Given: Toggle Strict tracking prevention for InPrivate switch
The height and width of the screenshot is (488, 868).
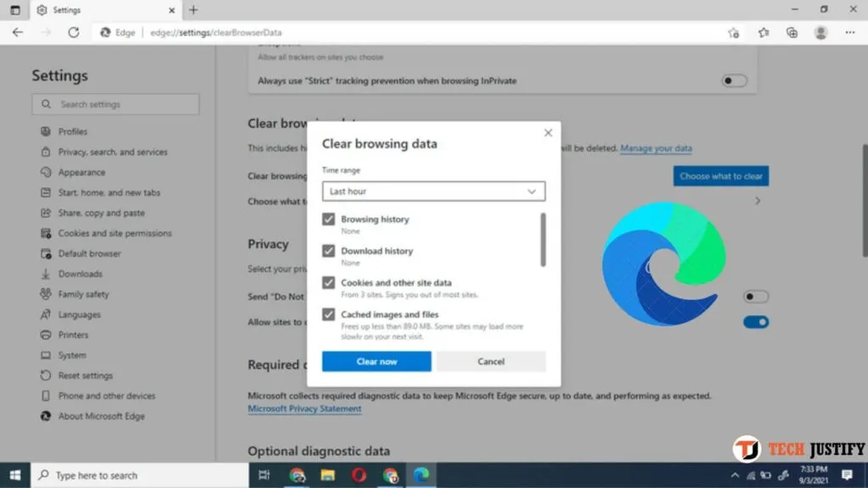Looking at the screenshot, I should point(734,80).
